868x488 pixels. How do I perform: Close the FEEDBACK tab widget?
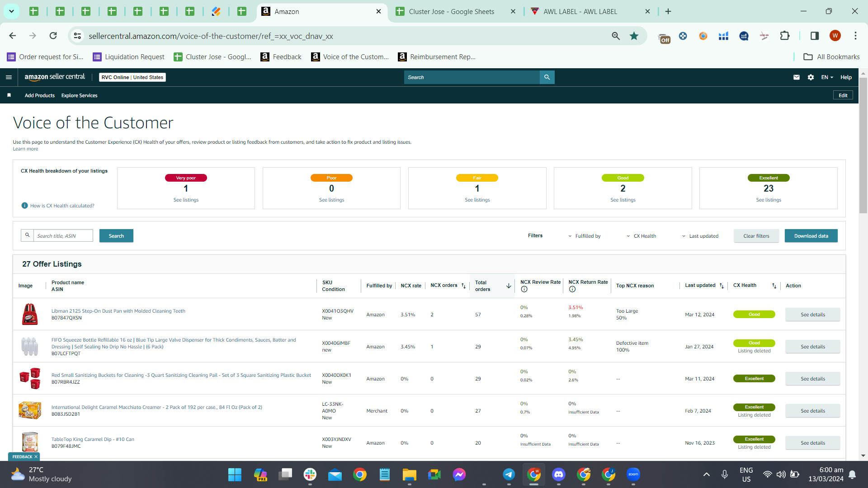pos(36,457)
